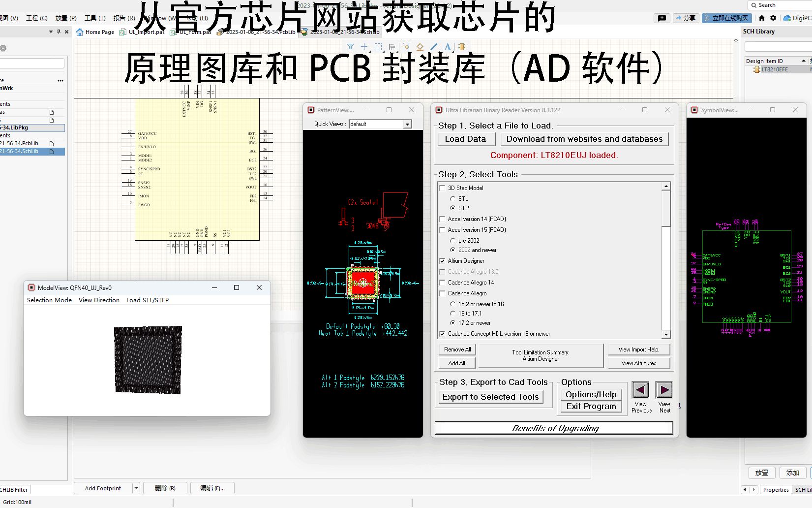Switch to the Home Page tab
The height and width of the screenshot is (508, 812).
pos(95,32)
